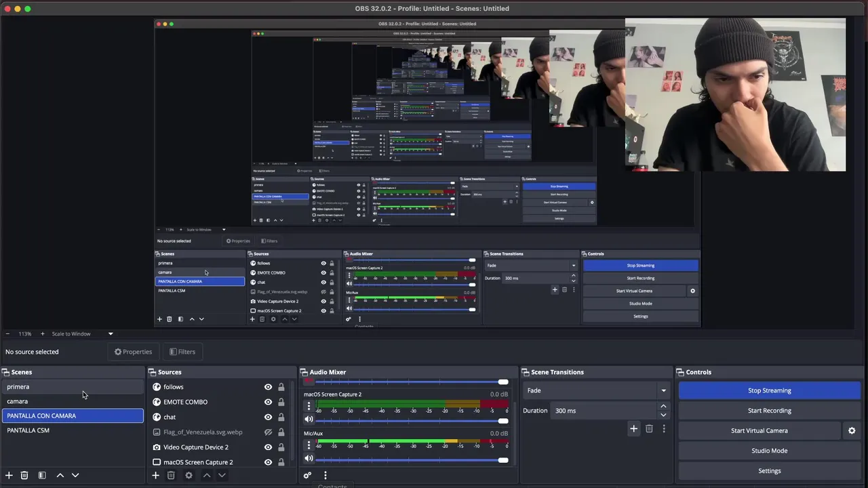
Task: Remove selected source with trash icon
Action: (171, 476)
